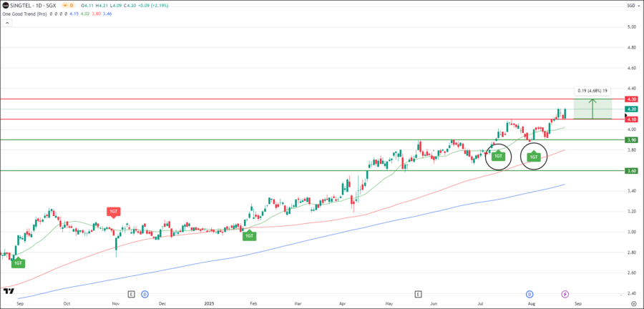Click the SINGTEL · 1D · SGX symbol title
This screenshot has height=309, width=644.
[x=33, y=5]
